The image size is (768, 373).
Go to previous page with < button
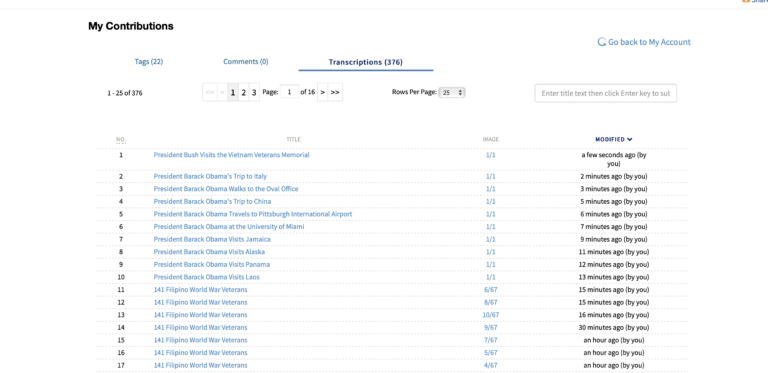tap(222, 92)
